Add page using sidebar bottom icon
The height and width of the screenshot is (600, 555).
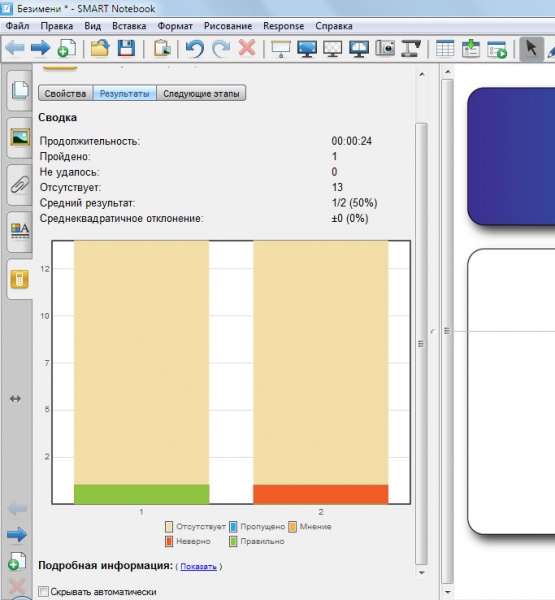click(x=17, y=561)
